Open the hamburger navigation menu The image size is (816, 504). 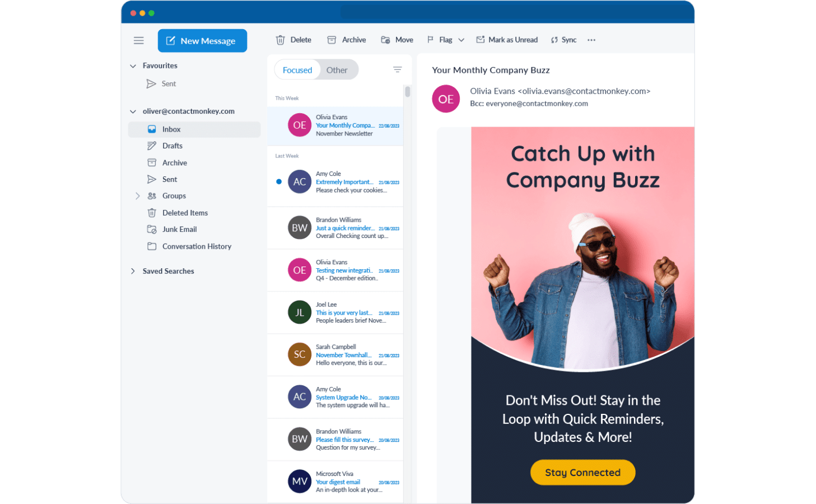click(138, 40)
